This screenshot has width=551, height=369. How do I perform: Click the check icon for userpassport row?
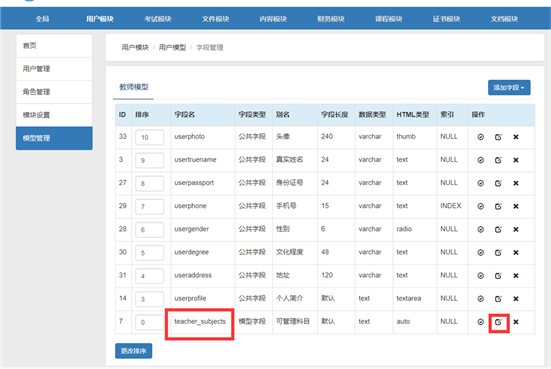[480, 183]
